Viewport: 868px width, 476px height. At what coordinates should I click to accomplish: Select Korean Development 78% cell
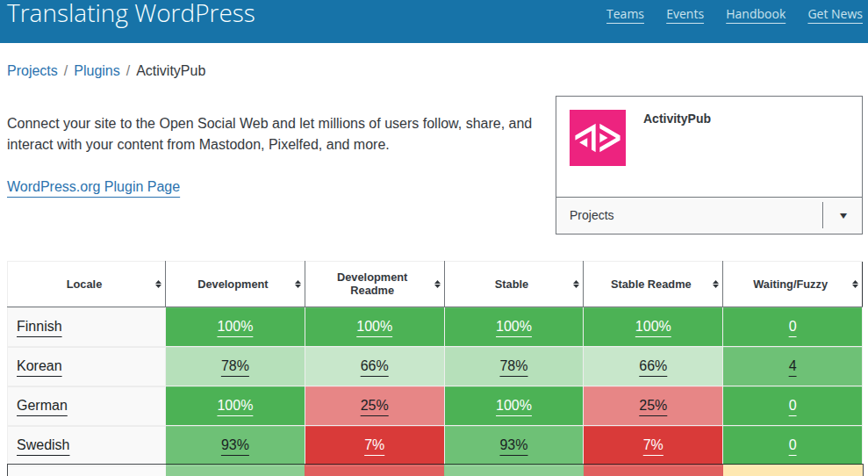[235, 366]
